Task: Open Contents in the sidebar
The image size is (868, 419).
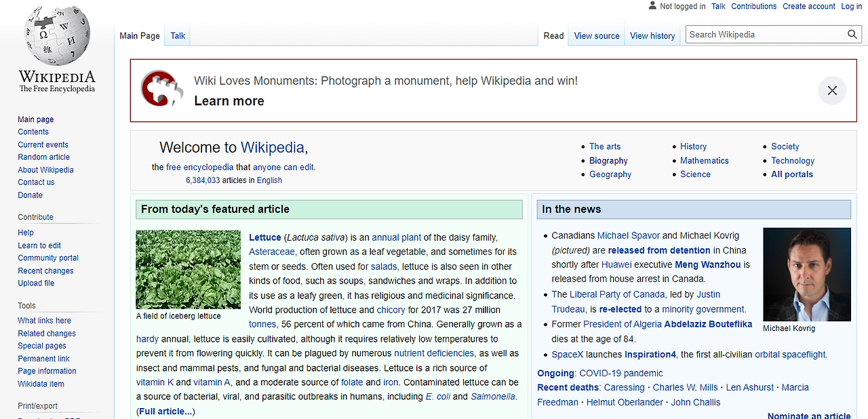Action: coord(33,132)
